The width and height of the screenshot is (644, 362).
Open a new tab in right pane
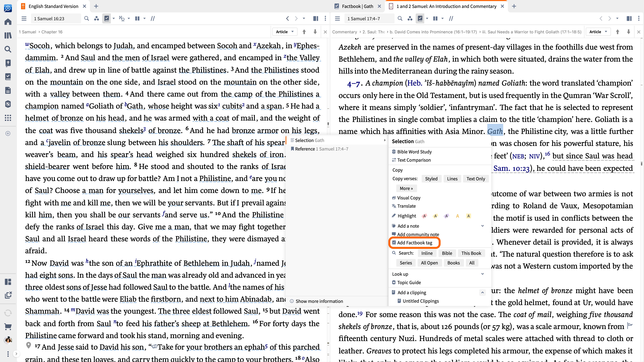(514, 6)
